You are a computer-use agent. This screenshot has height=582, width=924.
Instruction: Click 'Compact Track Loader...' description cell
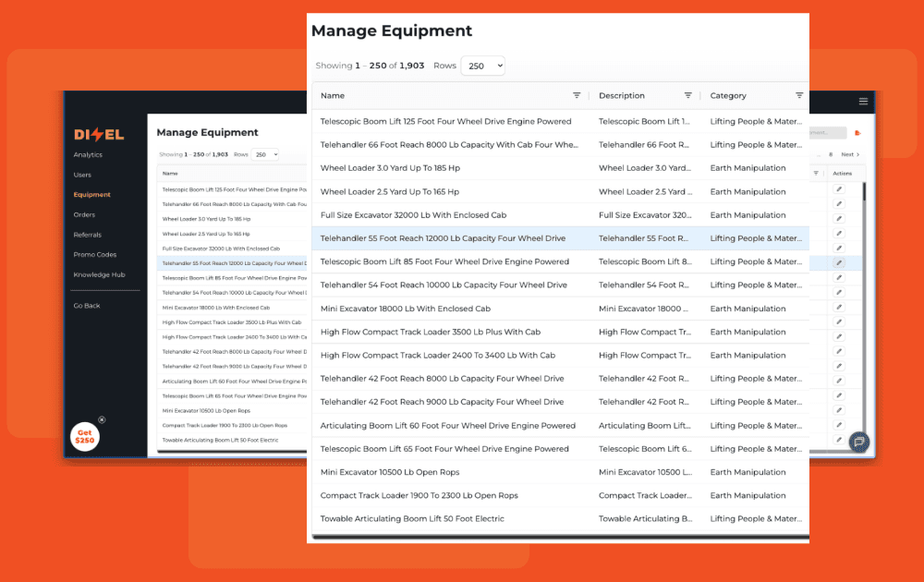click(x=645, y=495)
